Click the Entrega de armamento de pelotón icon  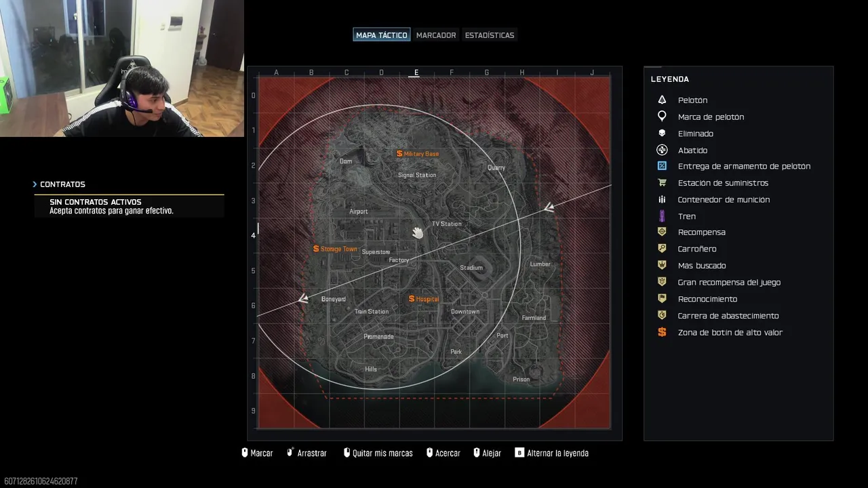click(663, 166)
